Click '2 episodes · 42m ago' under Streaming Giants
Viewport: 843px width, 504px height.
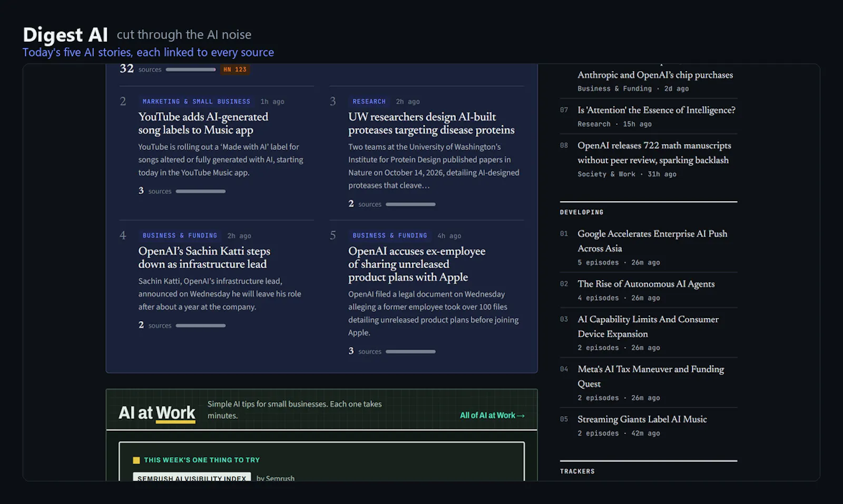point(619,433)
